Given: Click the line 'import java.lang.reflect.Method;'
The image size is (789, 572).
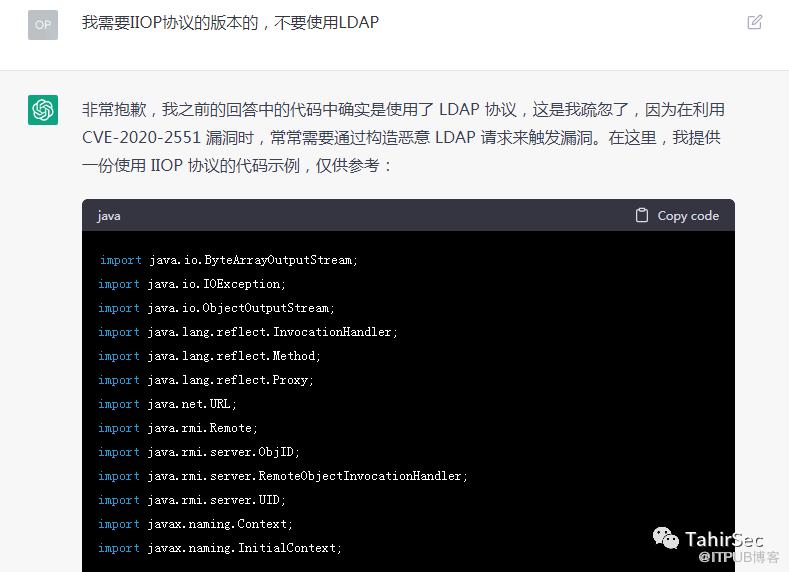Looking at the screenshot, I should point(209,356).
